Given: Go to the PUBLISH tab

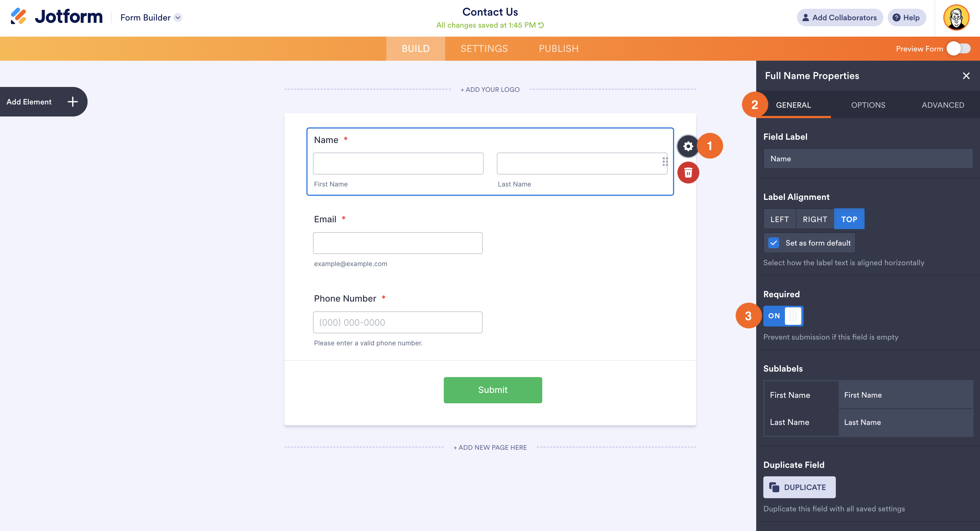Looking at the screenshot, I should click(x=558, y=49).
